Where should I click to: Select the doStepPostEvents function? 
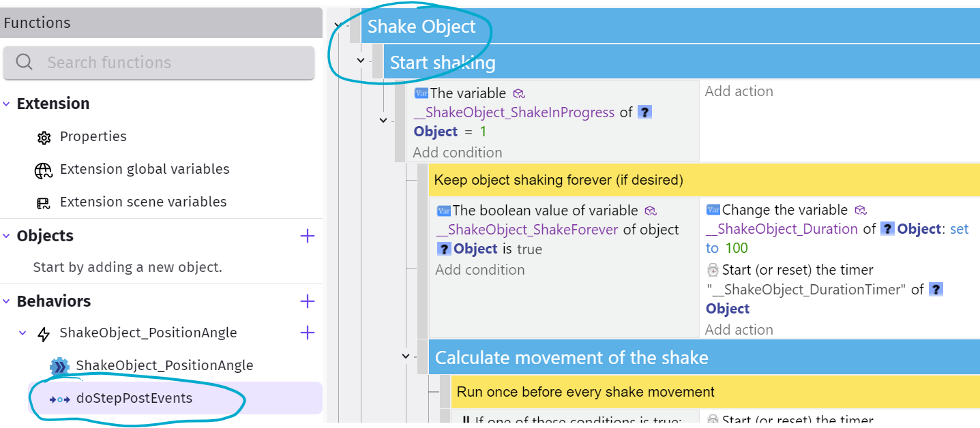134,398
